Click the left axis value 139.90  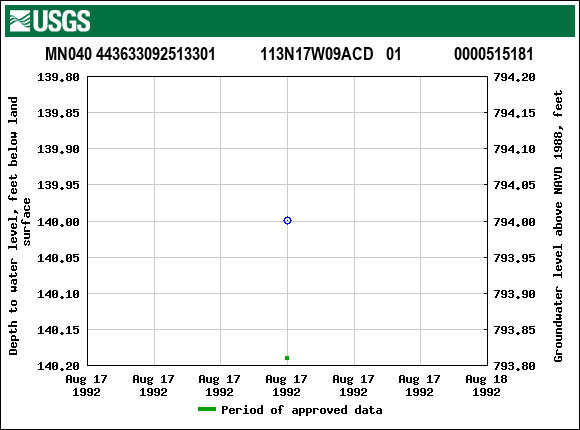click(58, 149)
